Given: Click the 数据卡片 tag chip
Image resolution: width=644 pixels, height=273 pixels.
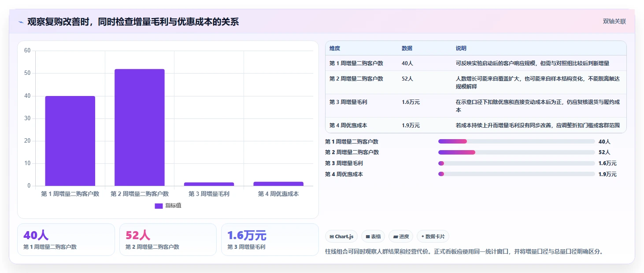Looking at the screenshot, I should [x=433, y=236].
